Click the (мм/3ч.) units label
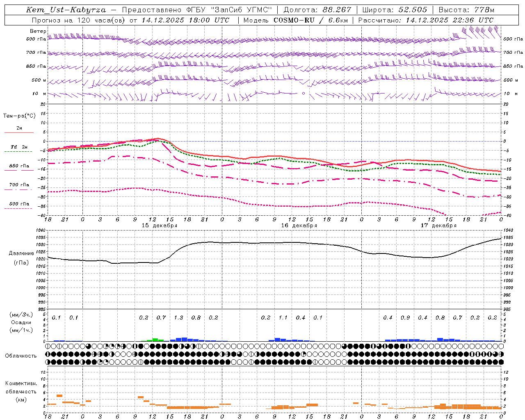This screenshot has width=525, height=420. [21, 315]
